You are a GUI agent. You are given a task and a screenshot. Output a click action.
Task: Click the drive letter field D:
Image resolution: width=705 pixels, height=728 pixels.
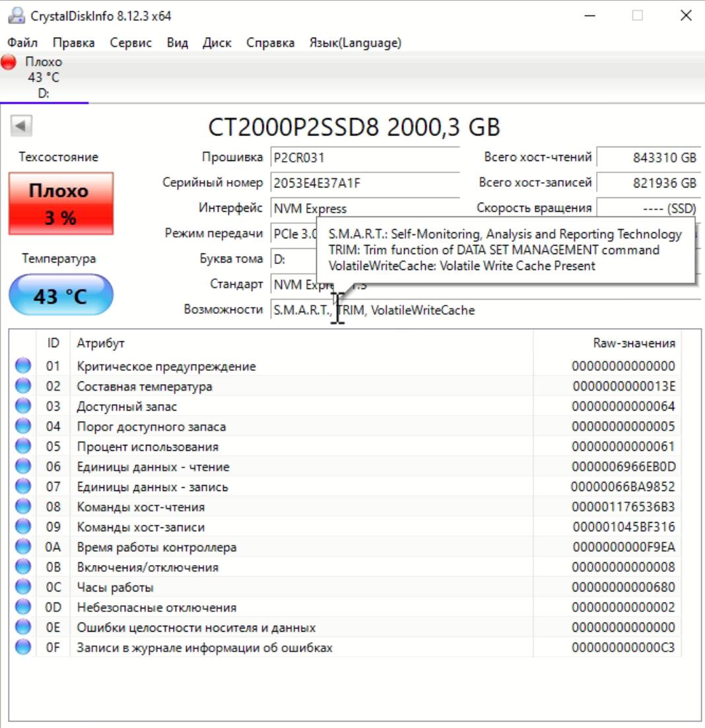(294, 259)
